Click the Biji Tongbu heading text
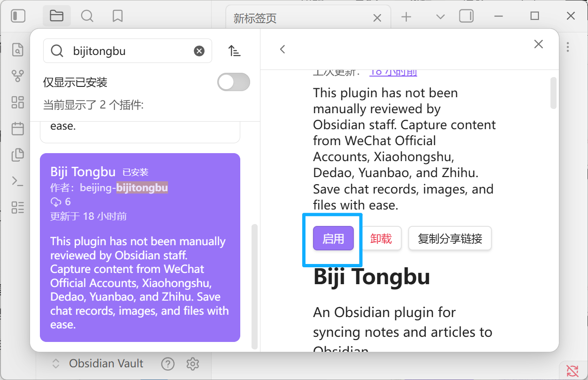This screenshot has width=588, height=380. 372,276
